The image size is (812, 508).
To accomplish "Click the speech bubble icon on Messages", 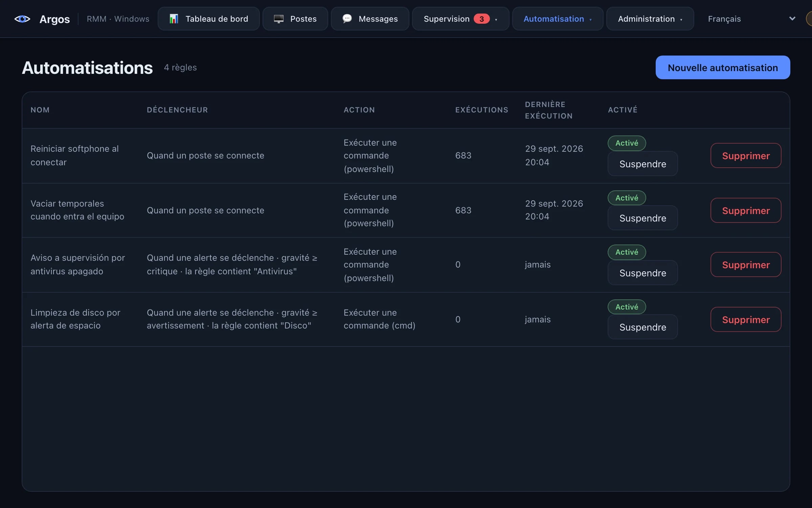I will [x=347, y=19].
